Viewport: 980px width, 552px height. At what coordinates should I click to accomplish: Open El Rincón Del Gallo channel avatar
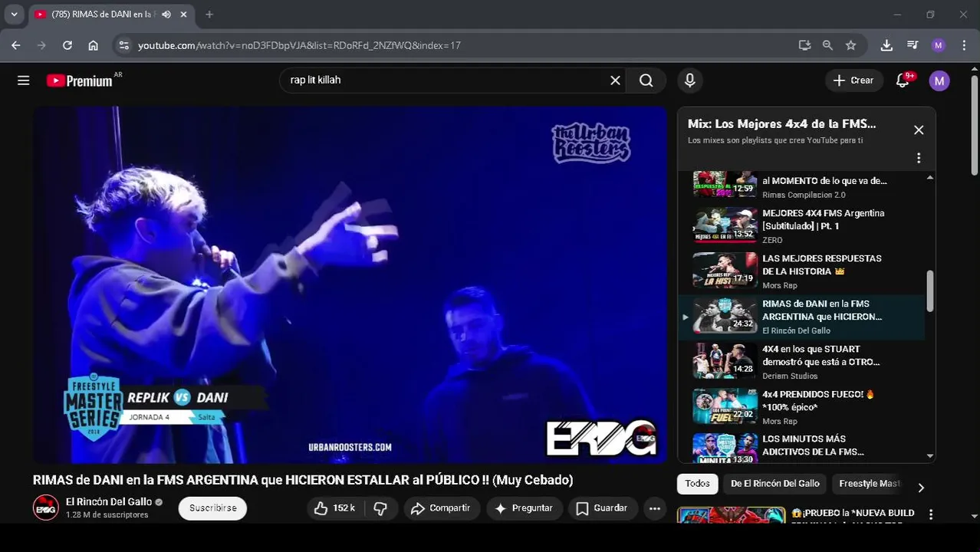point(46,508)
